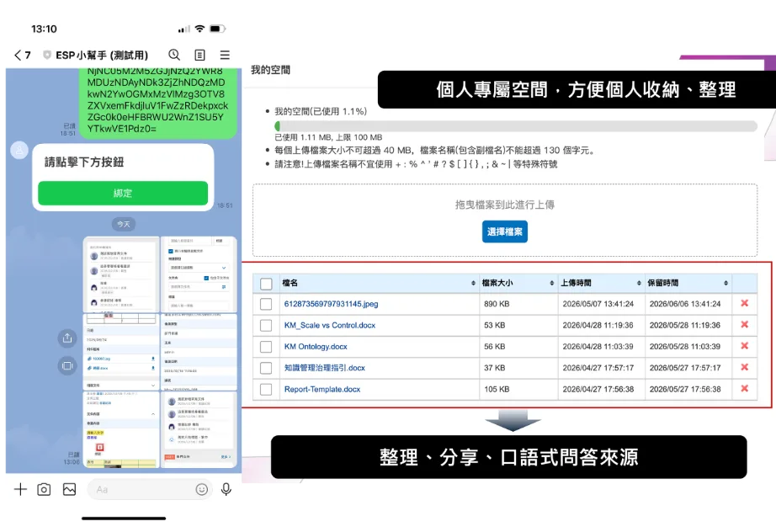Screen dimensions: 776x532
Task: Click the 選擇檔案 upload button
Action: click(x=505, y=231)
